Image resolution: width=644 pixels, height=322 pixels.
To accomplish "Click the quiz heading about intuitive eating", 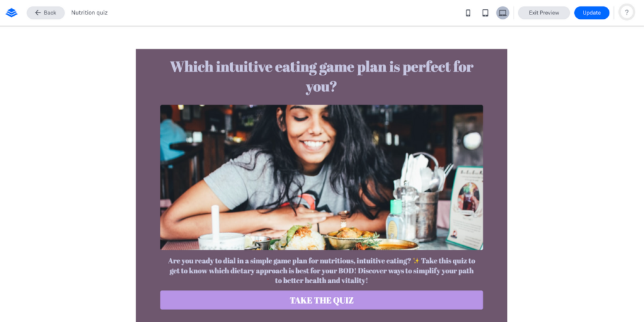I will pos(321,76).
